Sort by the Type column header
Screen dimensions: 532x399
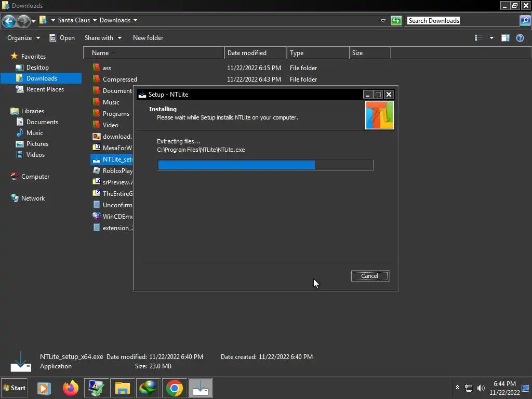318,53
